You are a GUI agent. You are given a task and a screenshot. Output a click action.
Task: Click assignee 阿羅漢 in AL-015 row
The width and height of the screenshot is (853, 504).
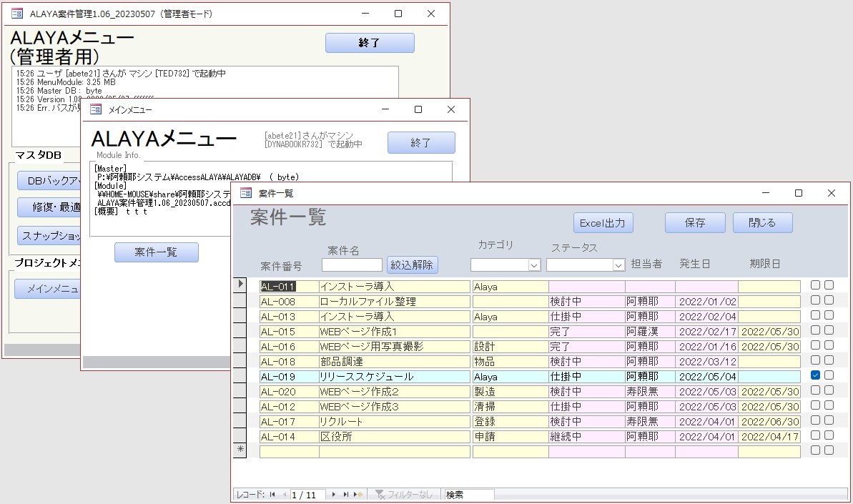[650, 332]
